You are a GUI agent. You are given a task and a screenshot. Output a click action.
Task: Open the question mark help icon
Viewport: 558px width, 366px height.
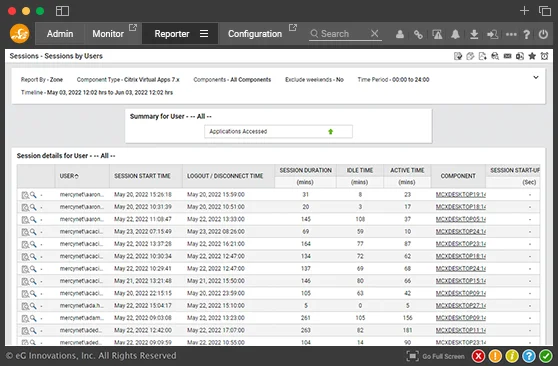click(x=527, y=34)
